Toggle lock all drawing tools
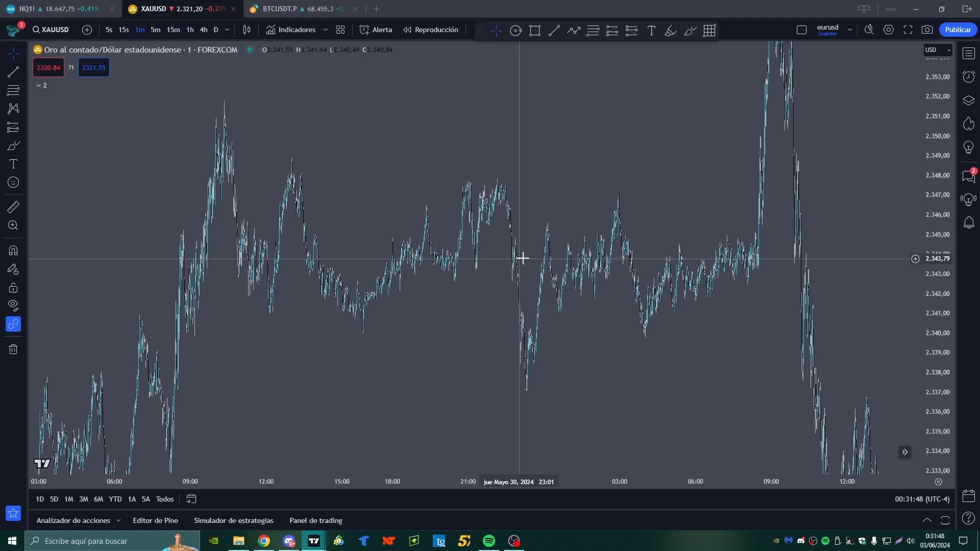The width and height of the screenshot is (980, 551). coord(13,288)
